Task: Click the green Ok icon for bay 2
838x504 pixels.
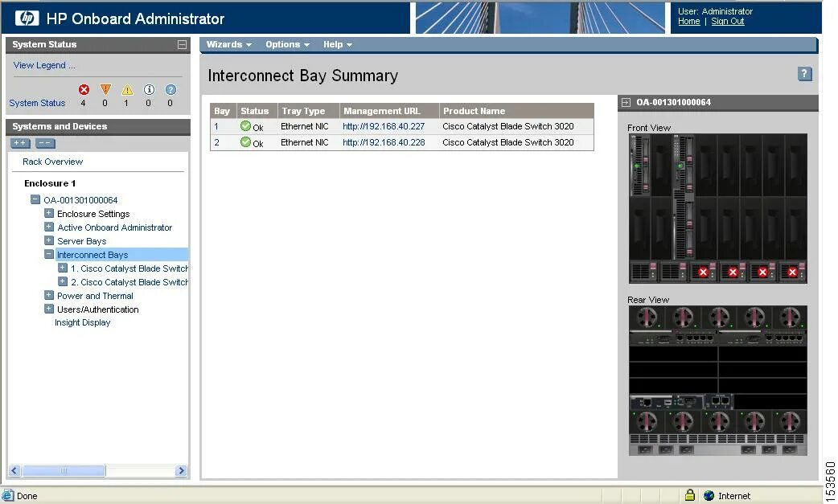Action: tap(245, 142)
